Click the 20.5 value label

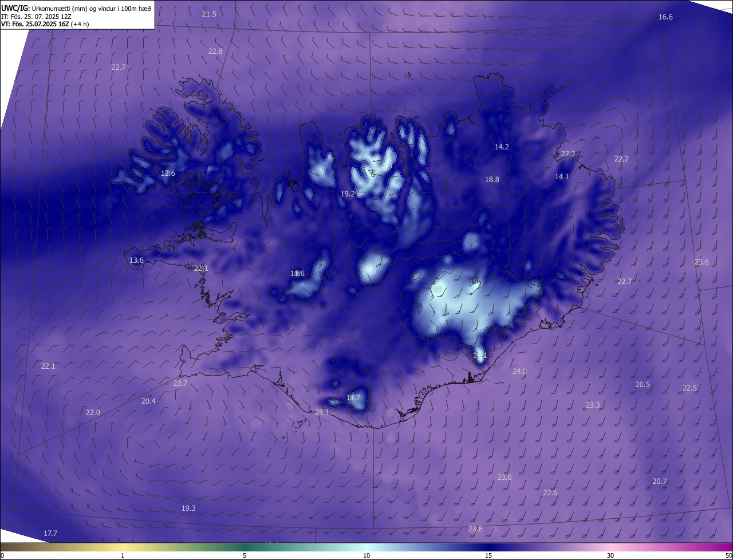(x=643, y=385)
